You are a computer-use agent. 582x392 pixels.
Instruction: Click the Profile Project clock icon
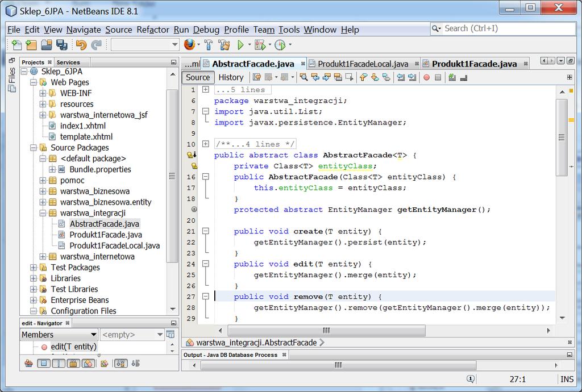(x=280, y=45)
